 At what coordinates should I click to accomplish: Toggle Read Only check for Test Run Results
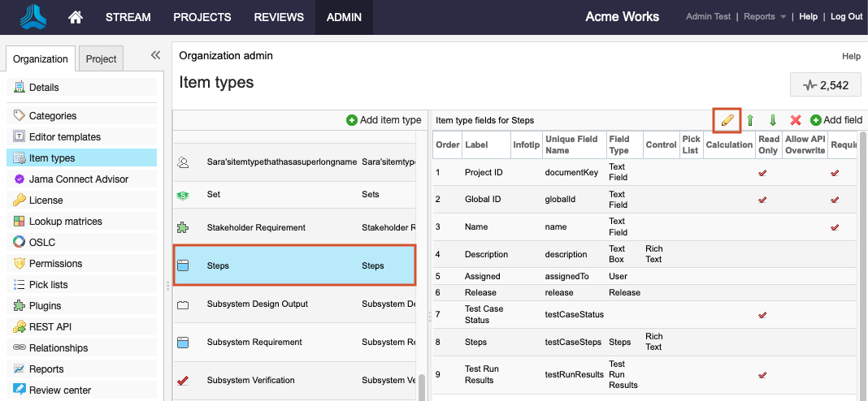point(762,375)
